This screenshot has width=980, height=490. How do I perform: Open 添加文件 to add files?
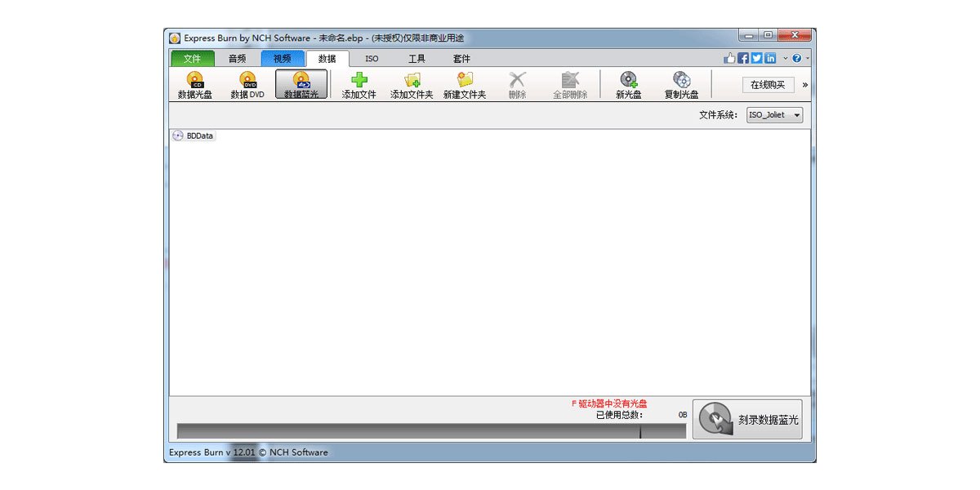(358, 85)
